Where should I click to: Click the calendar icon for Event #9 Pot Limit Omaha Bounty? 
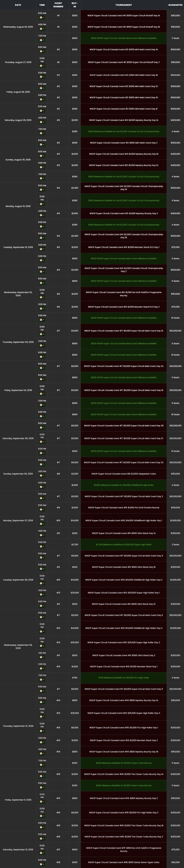click(41, 509)
